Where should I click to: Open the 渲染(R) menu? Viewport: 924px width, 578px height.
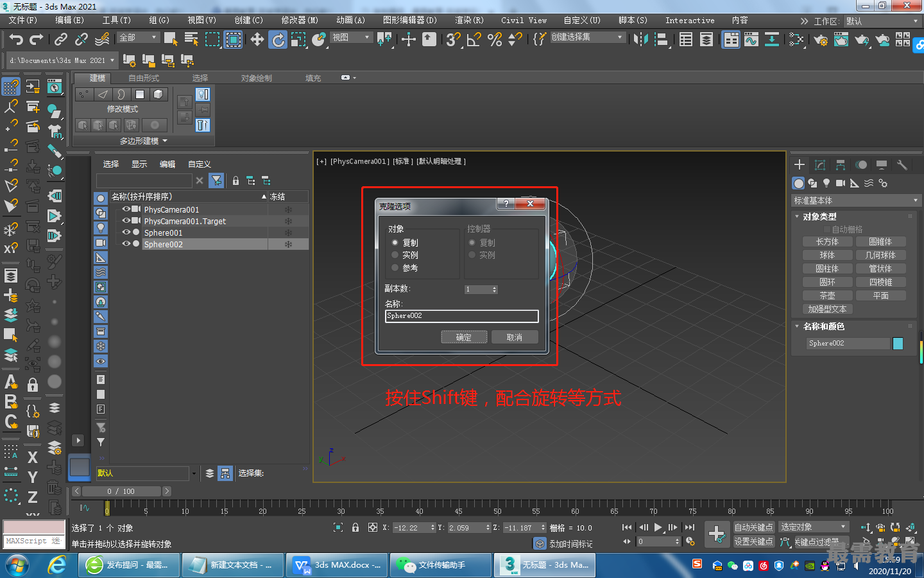[x=469, y=20]
